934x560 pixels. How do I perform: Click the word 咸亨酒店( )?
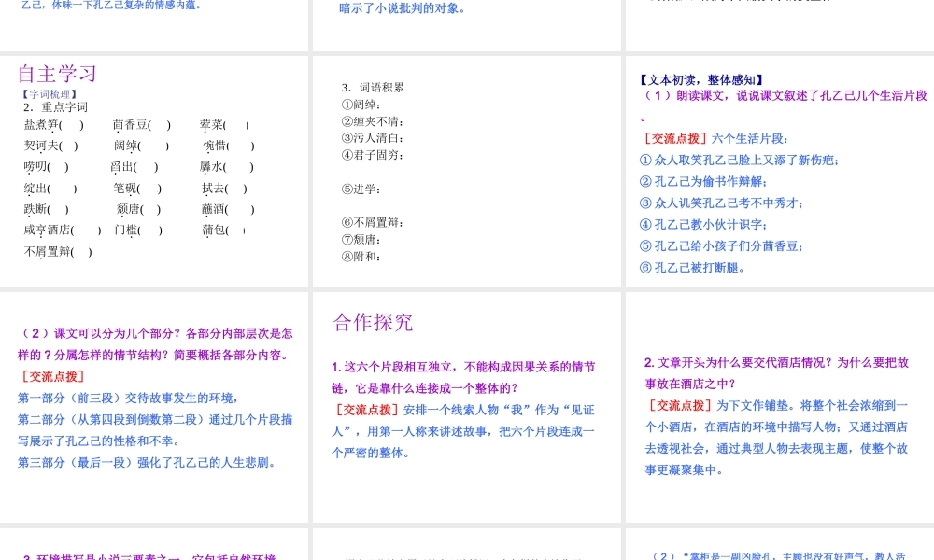63,231
